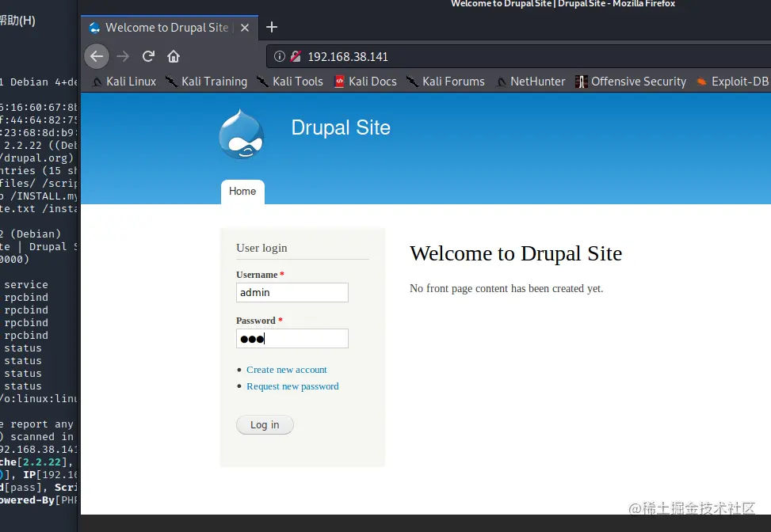
Task: Click the Welcome to Drupal Site heading
Action: (x=516, y=253)
